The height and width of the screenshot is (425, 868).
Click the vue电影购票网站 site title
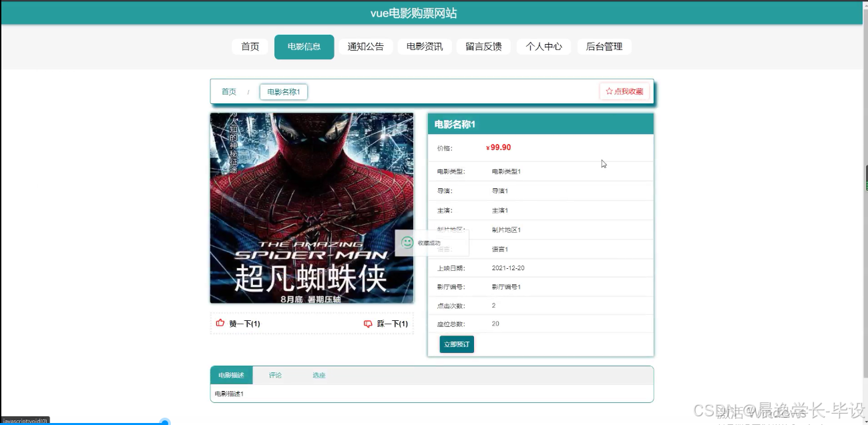[x=414, y=13]
